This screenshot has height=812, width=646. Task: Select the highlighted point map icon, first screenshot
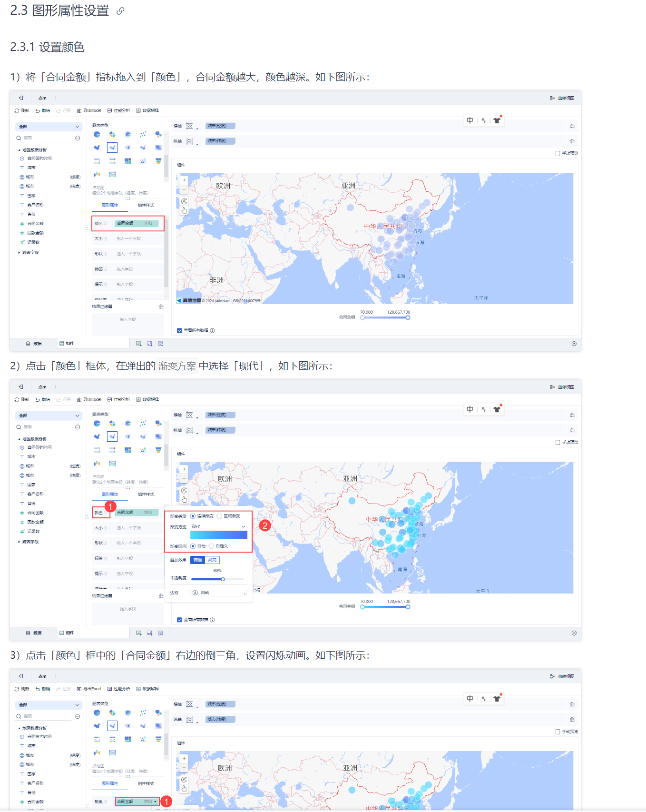pos(112,148)
